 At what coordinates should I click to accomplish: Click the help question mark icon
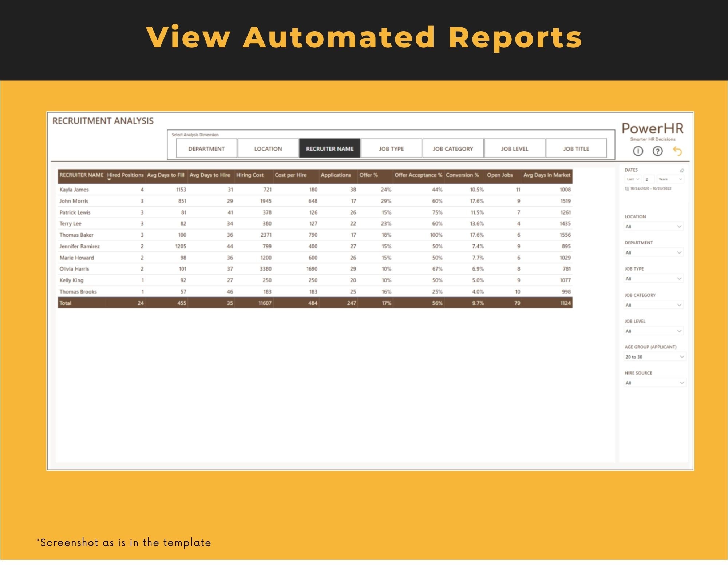coord(658,151)
